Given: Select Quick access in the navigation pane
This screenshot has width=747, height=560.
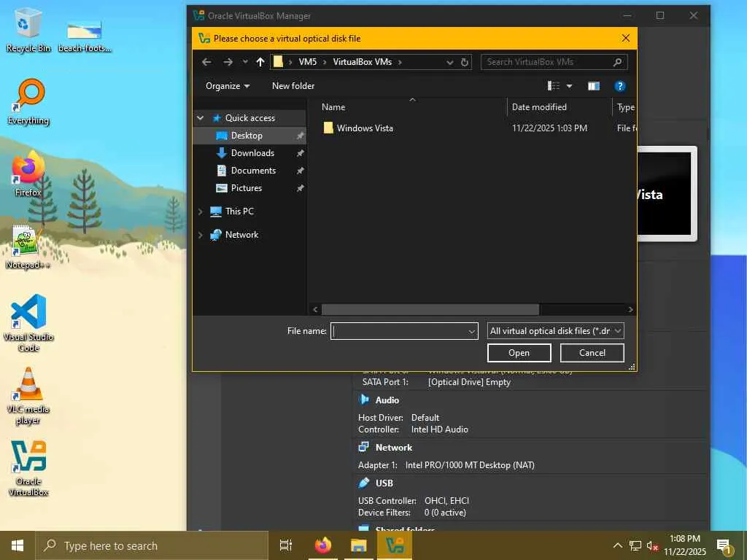Looking at the screenshot, I should point(249,117).
